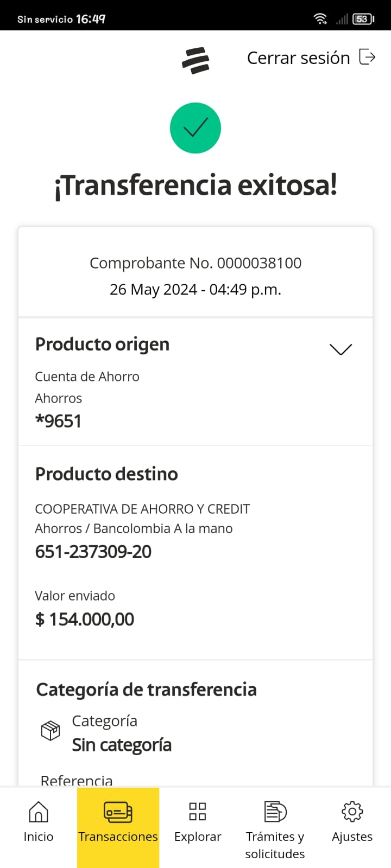Tap the category box icon
This screenshot has width=391, height=868.
[x=51, y=731]
